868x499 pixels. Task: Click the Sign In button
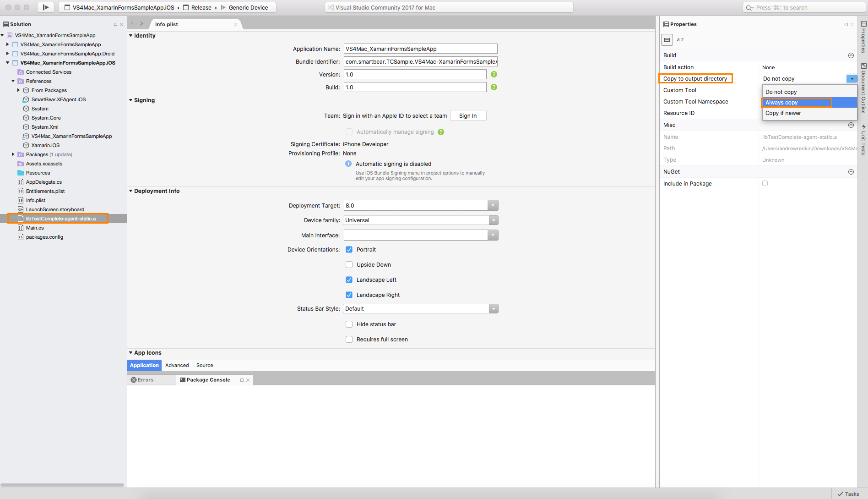click(x=468, y=115)
